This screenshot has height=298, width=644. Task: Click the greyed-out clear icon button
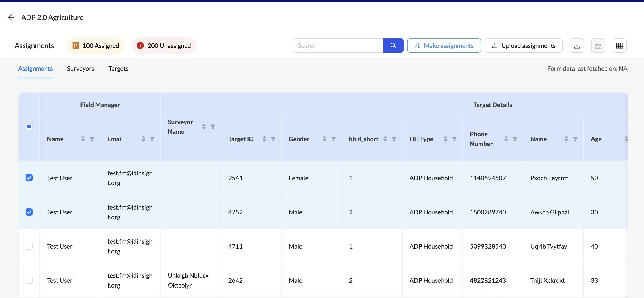point(598,45)
